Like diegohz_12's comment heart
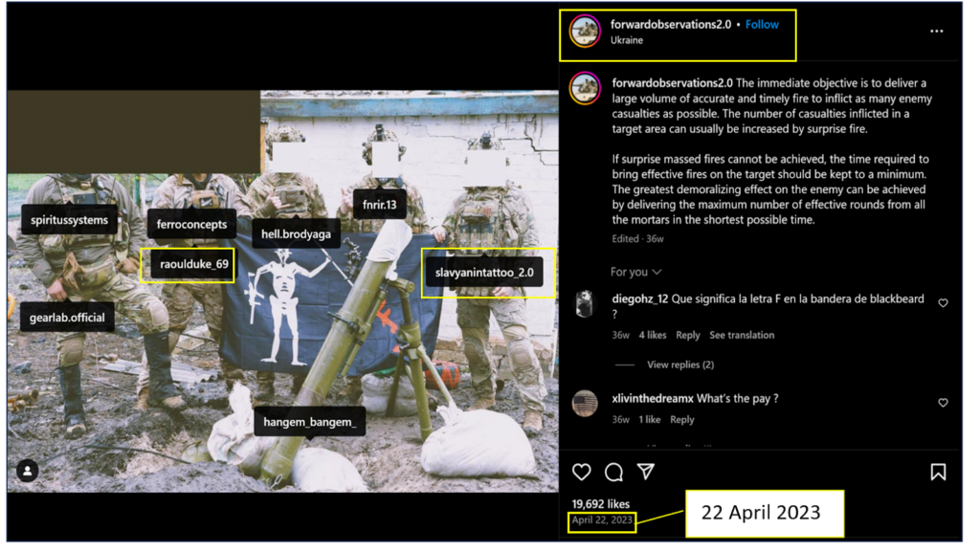Screen dimensions: 980x552 pyautogui.click(x=943, y=303)
